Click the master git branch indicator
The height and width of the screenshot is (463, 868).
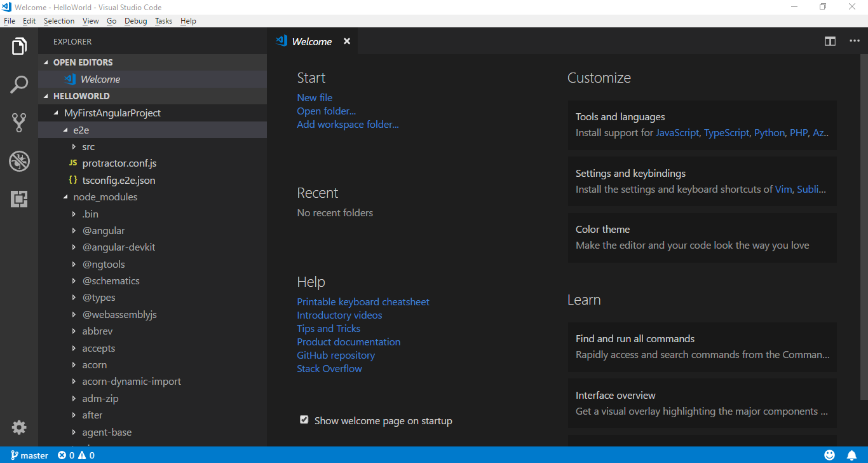[x=29, y=455]
